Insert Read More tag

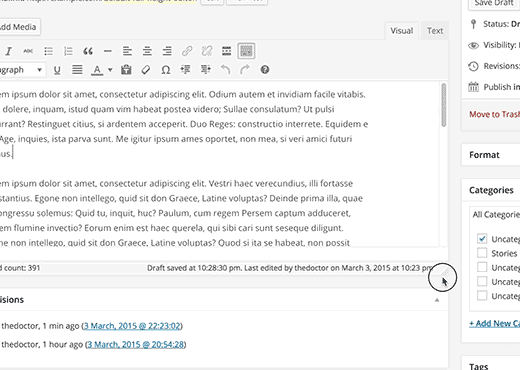(x=226, y=51)
